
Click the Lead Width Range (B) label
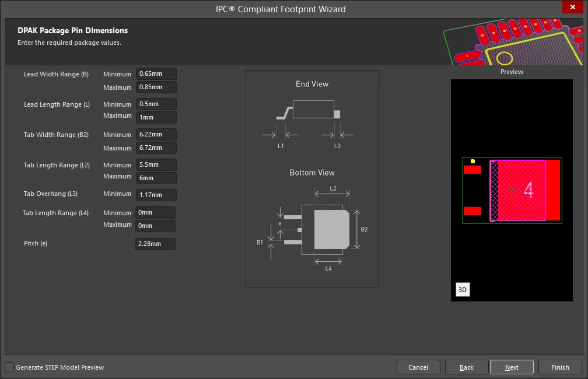pos(56,74)
